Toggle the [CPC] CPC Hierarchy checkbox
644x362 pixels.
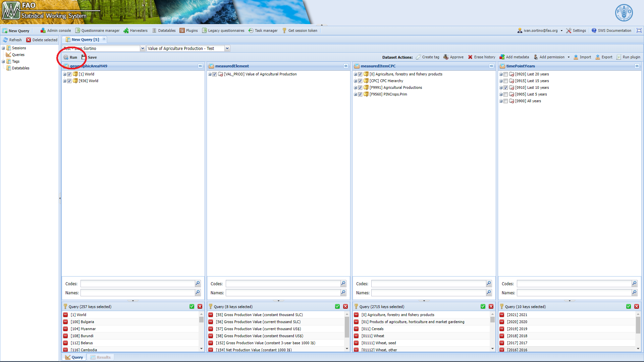(360, 81)
